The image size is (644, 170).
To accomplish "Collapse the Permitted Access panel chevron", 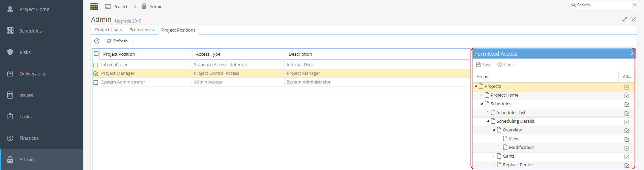I will coord(632,53).
